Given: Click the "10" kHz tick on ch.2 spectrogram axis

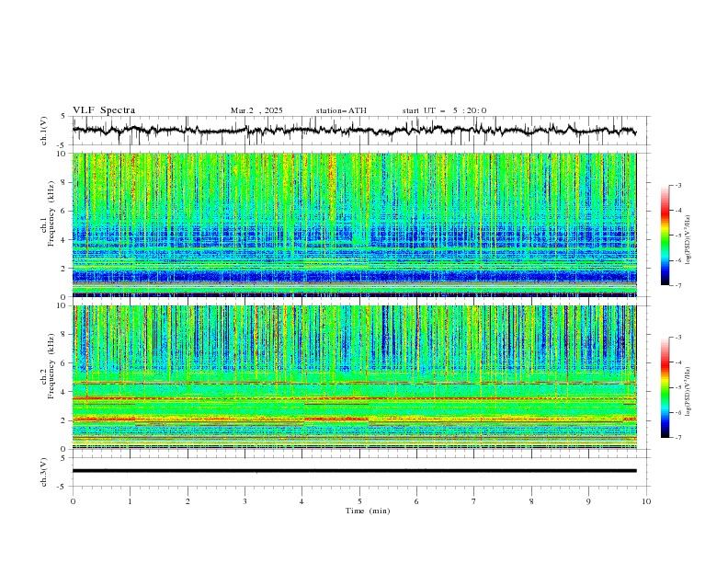Looking at the screenshot, I should point(63,305).
